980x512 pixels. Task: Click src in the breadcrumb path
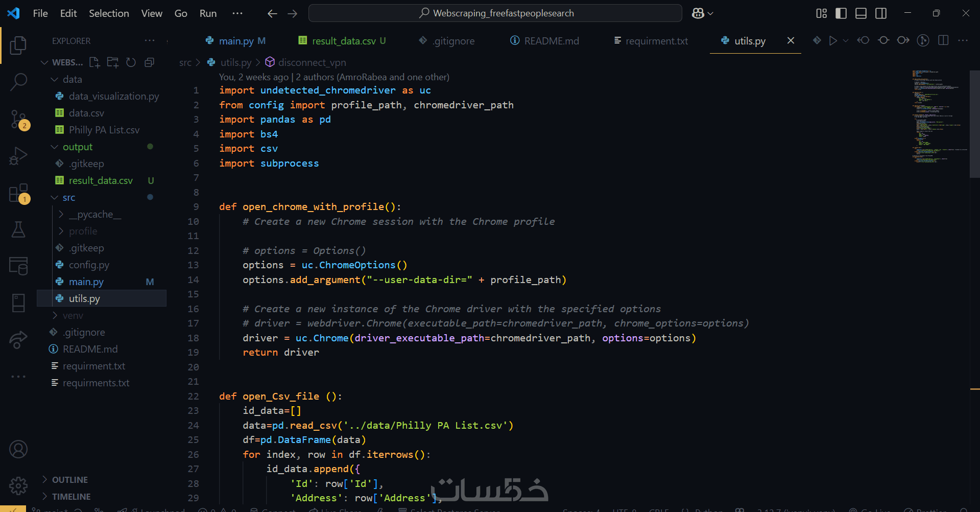coord(185,62)
